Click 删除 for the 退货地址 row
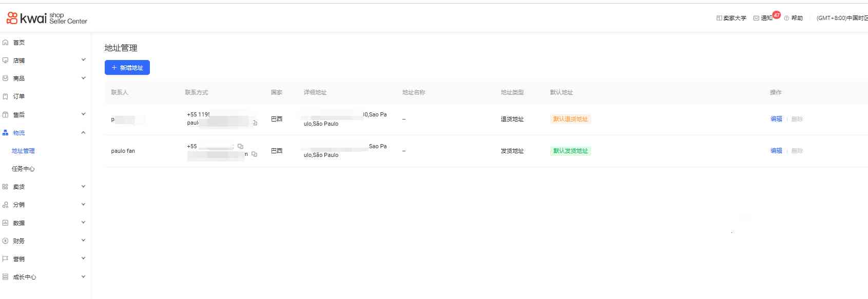Image resolution: width=868 pixels, height=299 pixels. click(x=797, y=119)
